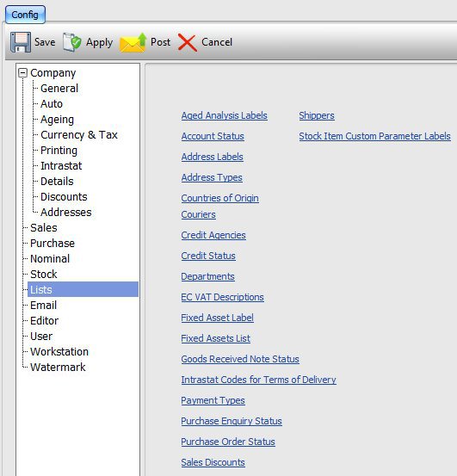Click the Post envelope icon

pos(133,42)
